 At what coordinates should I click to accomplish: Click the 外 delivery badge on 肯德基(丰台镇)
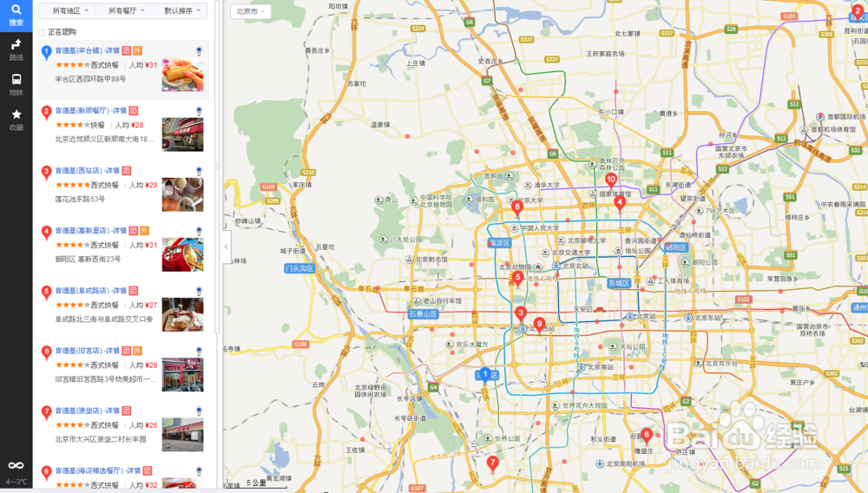point(137,51)
